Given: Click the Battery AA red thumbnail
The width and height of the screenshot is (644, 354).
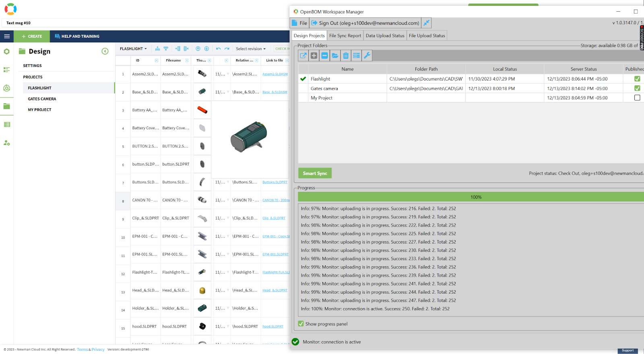Looking at the screenshot, I should pyautogui.click(x=202, y=110).
